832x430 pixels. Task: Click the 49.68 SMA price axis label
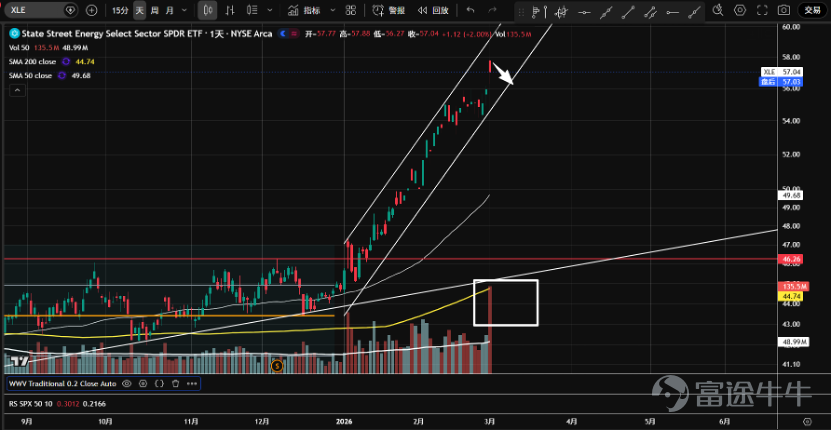point(791,195)
